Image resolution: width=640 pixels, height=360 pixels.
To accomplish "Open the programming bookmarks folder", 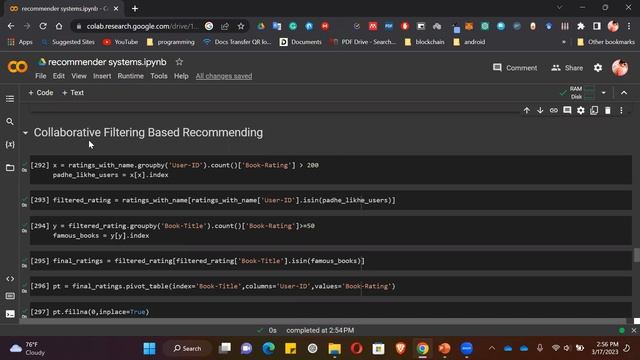I will click(x=170, y=42).
